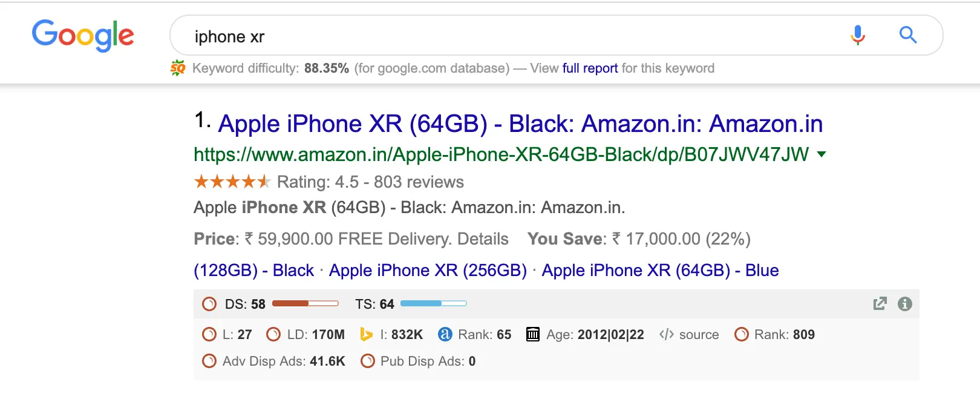Click the TS score blue bar
Screen dimensions: 980x402
point(434,303)
